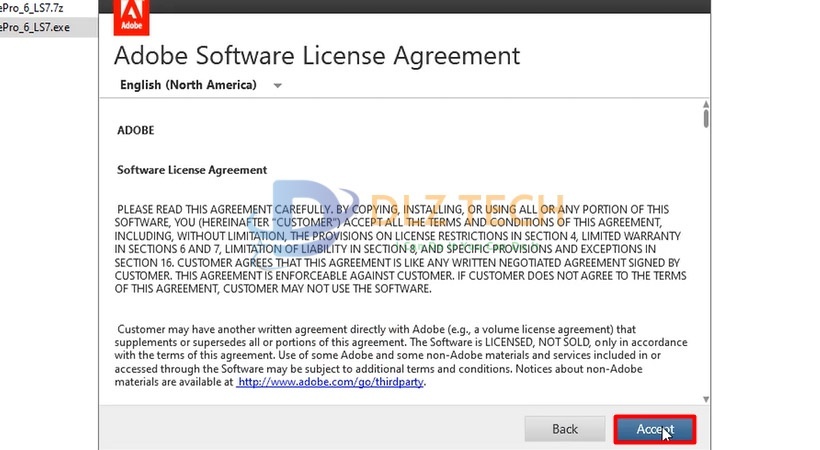
Task: Click the ADOBE heading in license text
Action: [136, 130]
